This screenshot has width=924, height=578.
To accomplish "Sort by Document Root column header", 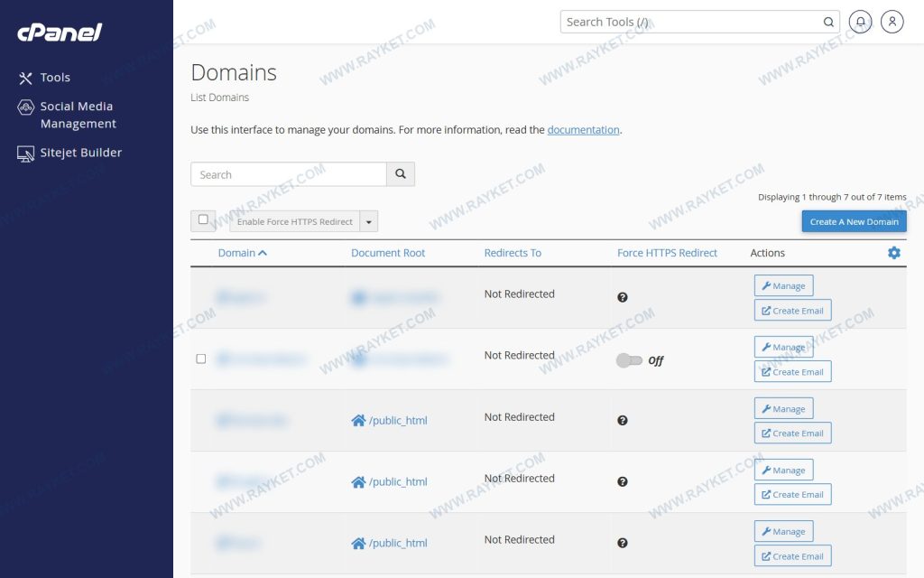I will tap(388, 253).
